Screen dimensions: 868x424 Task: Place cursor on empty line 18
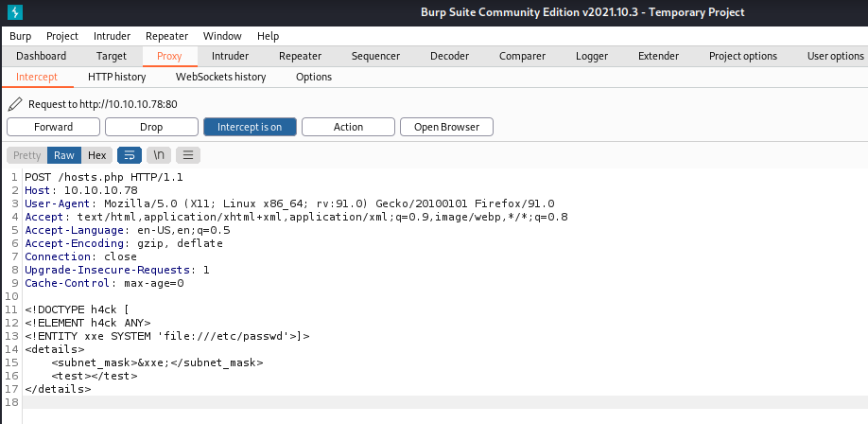[x=445, y=402]
